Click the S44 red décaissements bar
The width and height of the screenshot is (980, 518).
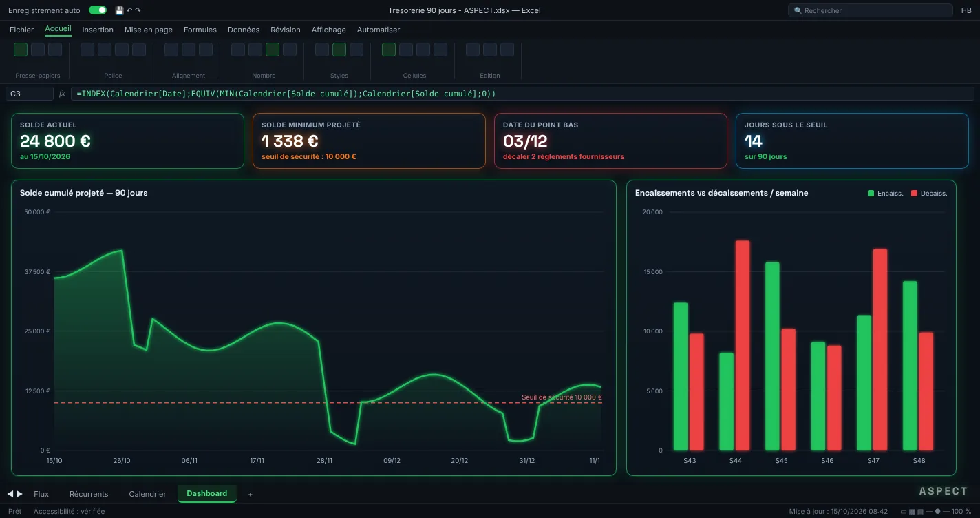point(742,345)
